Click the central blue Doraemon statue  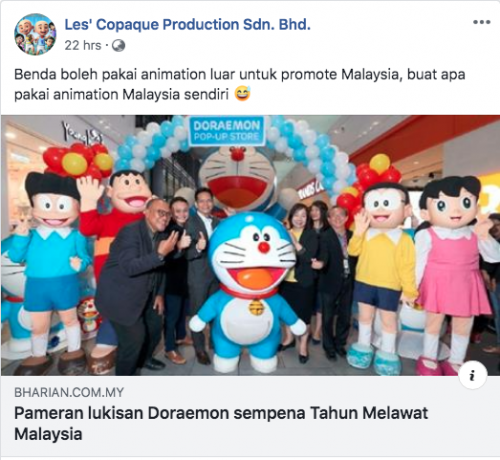(248, 292)
